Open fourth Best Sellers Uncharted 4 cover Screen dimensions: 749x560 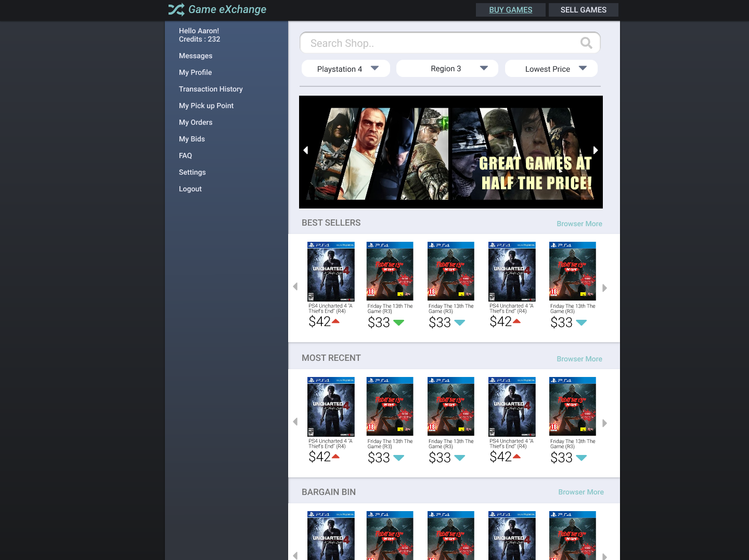click(512, 271)
